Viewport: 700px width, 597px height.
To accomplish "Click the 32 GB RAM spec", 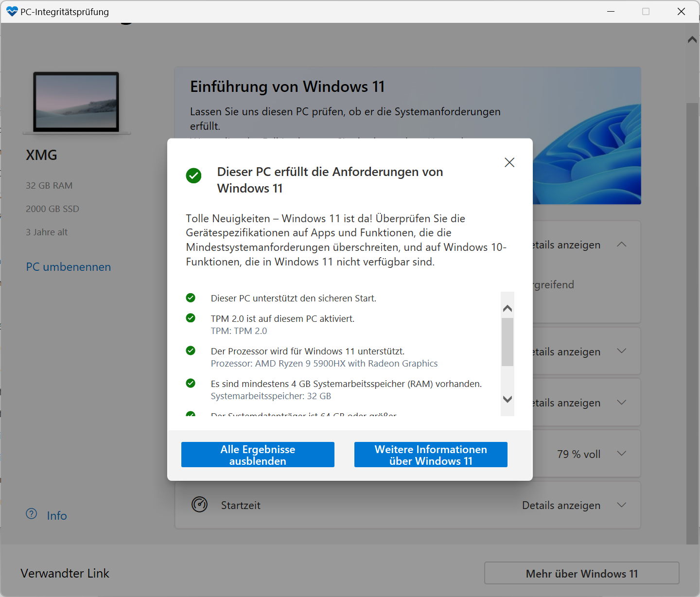I will coord(49,186).
